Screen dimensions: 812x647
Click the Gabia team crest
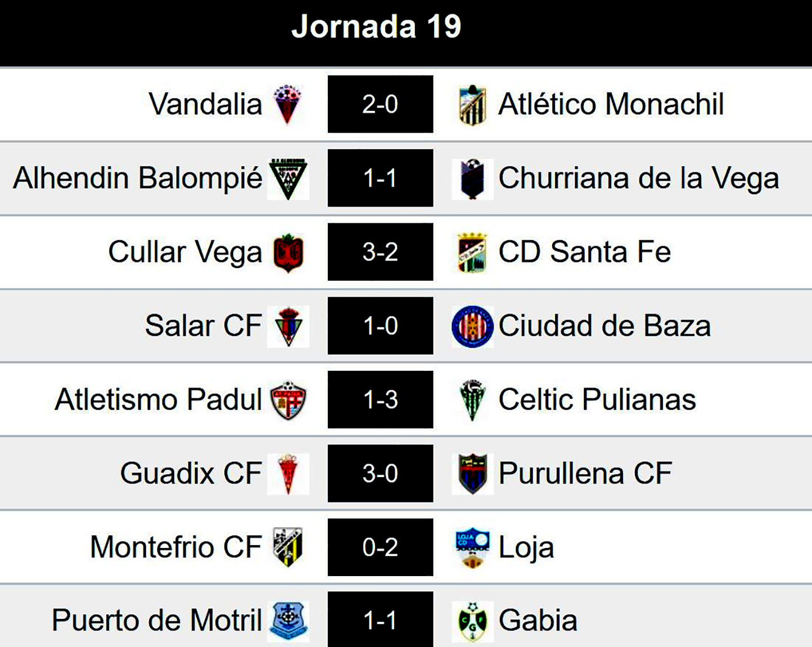coord(472,621)
